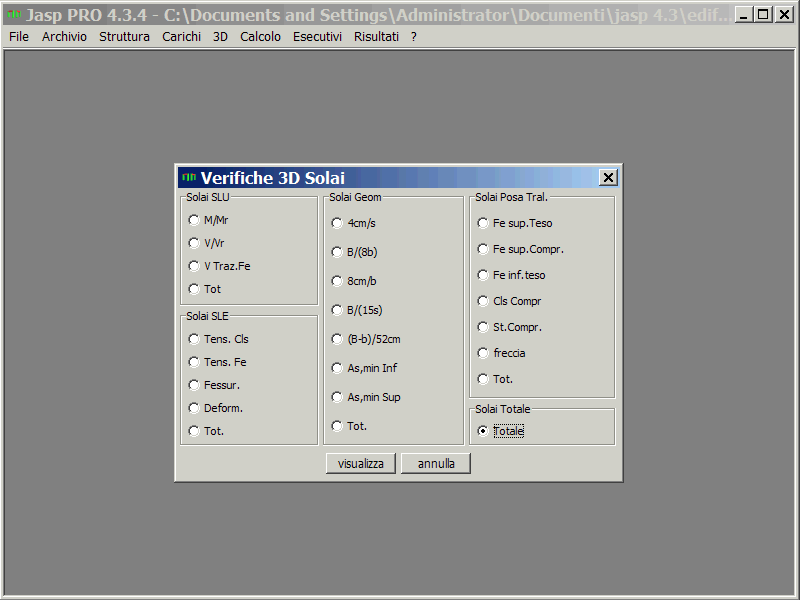Choose the (B-b)/52cm option
This screenshot has height=600, width=800.
[x=337, y=339]
